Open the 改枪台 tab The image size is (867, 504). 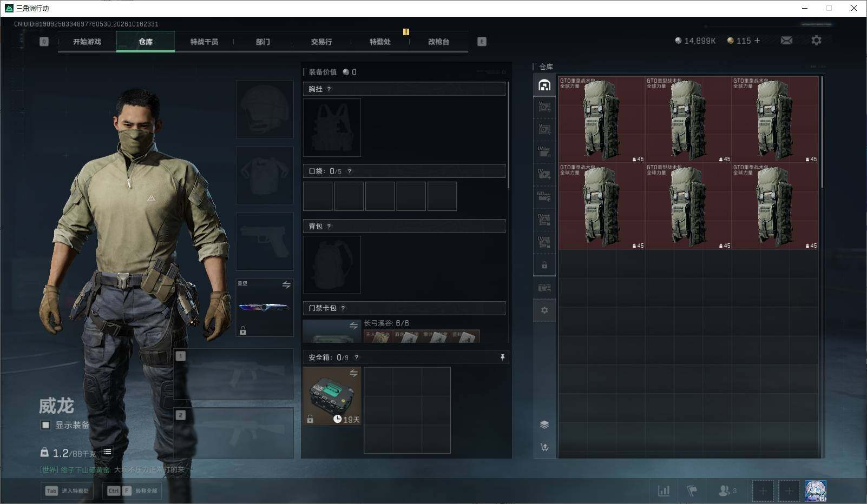(x=438, y=42)
